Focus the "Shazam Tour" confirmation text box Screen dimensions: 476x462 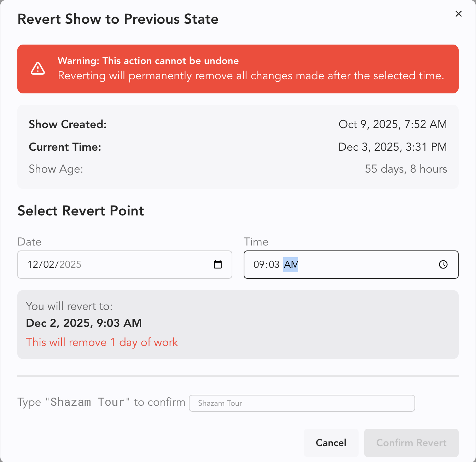(302, 403)
